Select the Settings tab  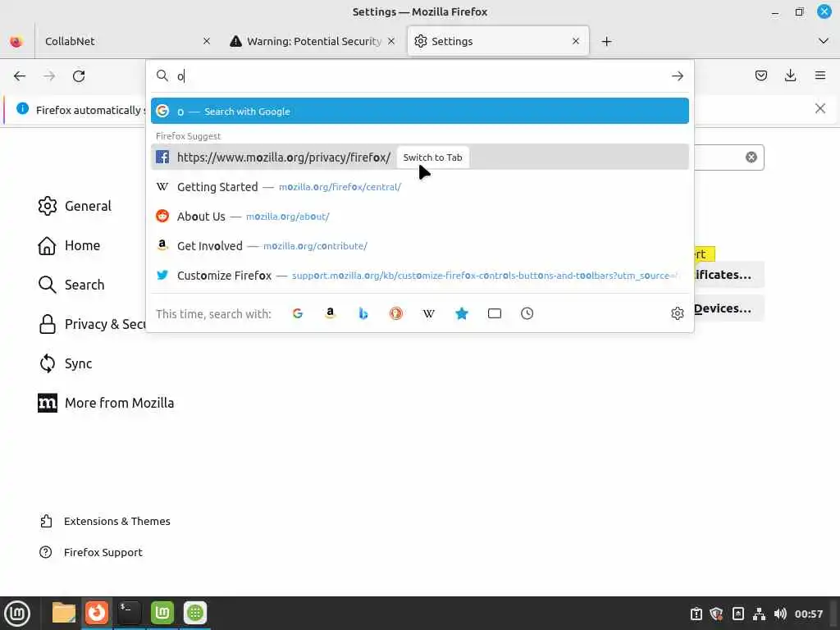pyautogui.click(x=498, y=41)
